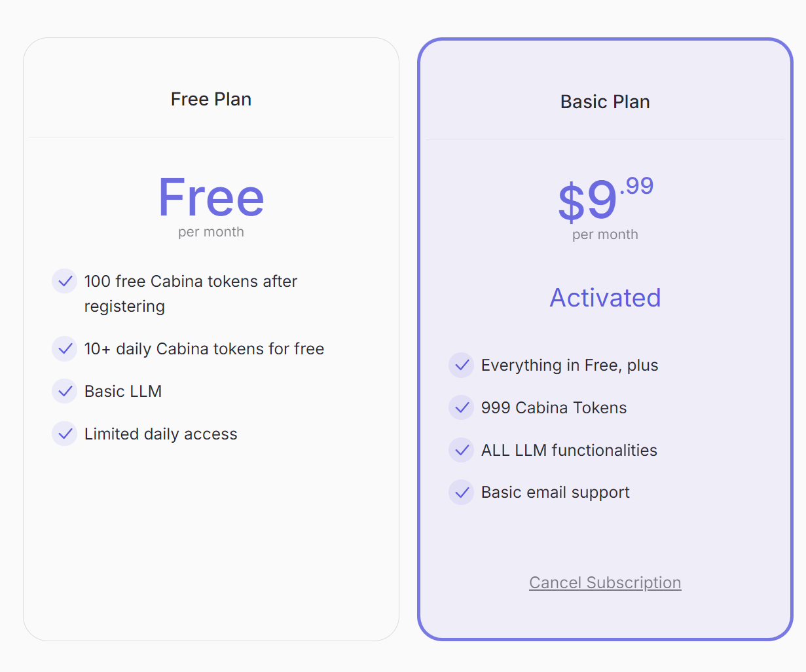Viewport: 806px width, 672px height.
Task: Click the "ALL LLM functionalities" checkmark icon
Action: (461, 450)
